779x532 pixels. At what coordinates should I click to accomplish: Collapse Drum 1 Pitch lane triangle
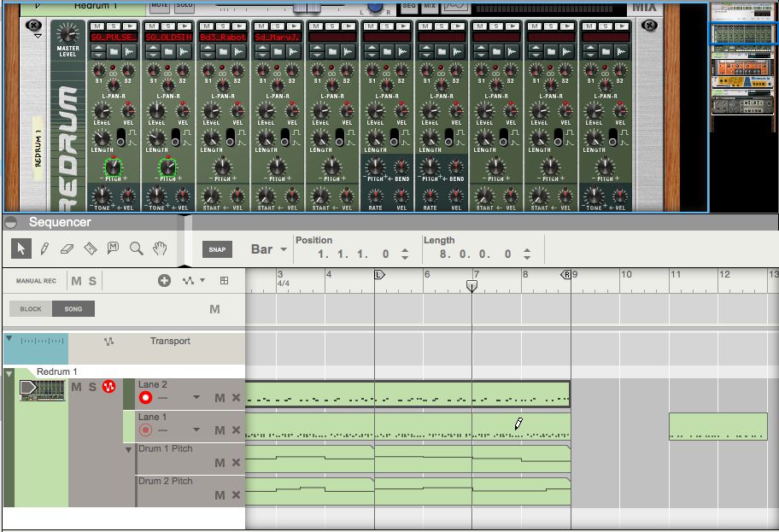click(128, 449)
